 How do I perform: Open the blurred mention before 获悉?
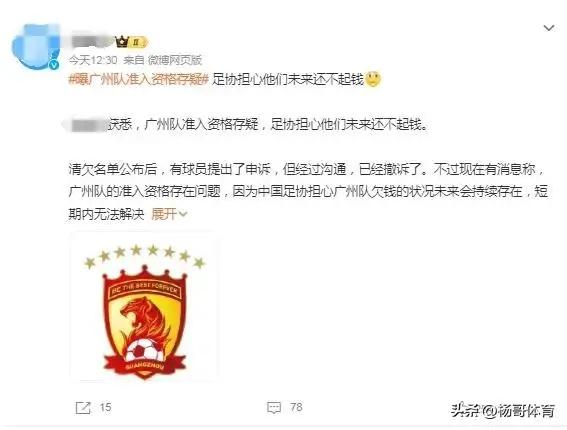[x=85, y=124]
